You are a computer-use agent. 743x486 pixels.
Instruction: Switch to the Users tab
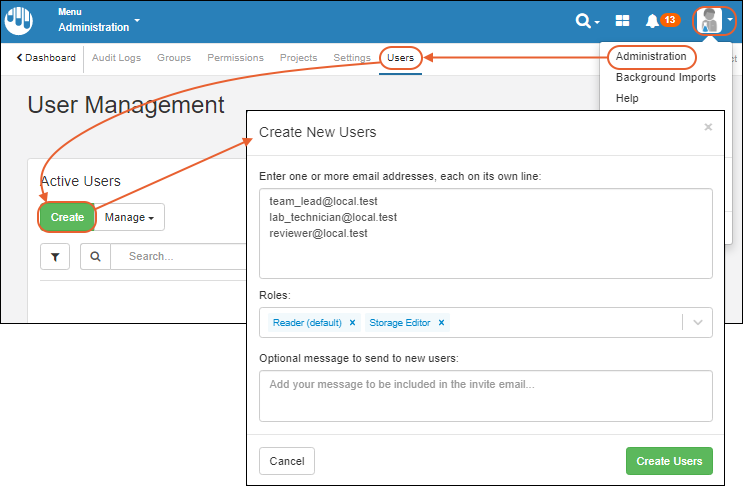point(400,58)
